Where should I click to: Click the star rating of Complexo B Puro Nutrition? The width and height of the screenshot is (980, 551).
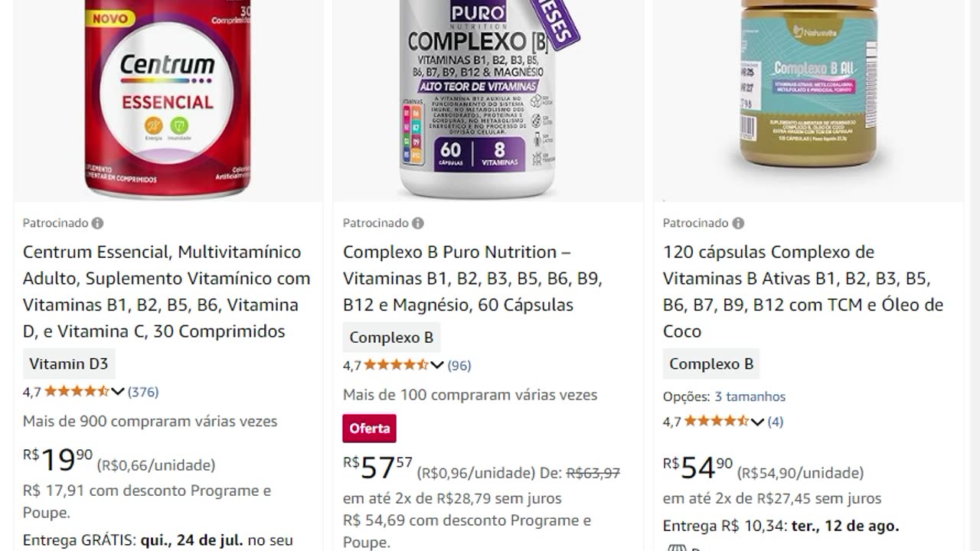pos(397,365)
